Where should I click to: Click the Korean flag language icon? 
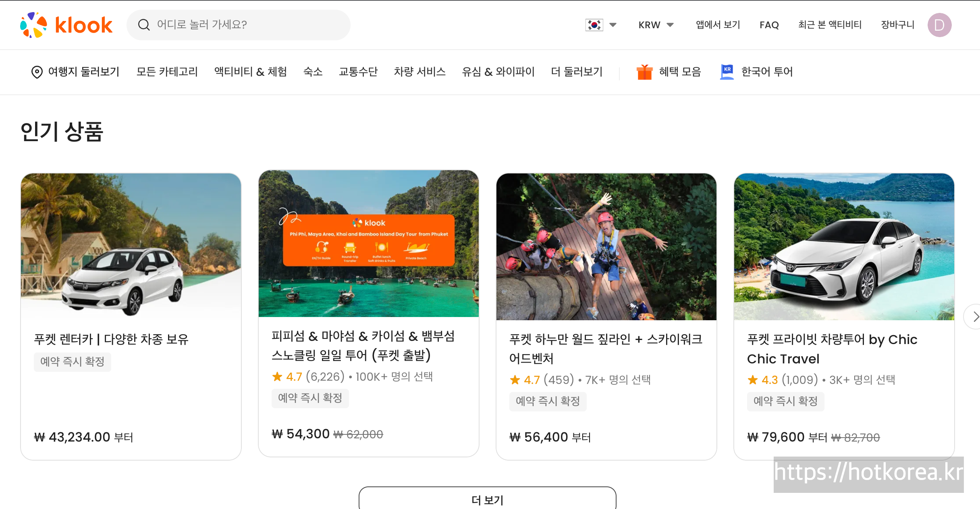click(x=594, y=25)
